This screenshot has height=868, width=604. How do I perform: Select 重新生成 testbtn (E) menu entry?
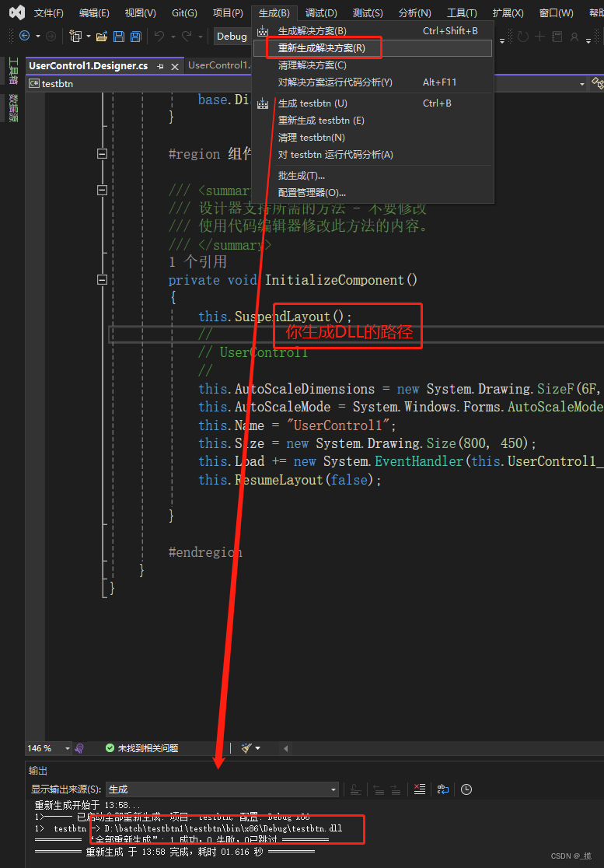point(373,120)
